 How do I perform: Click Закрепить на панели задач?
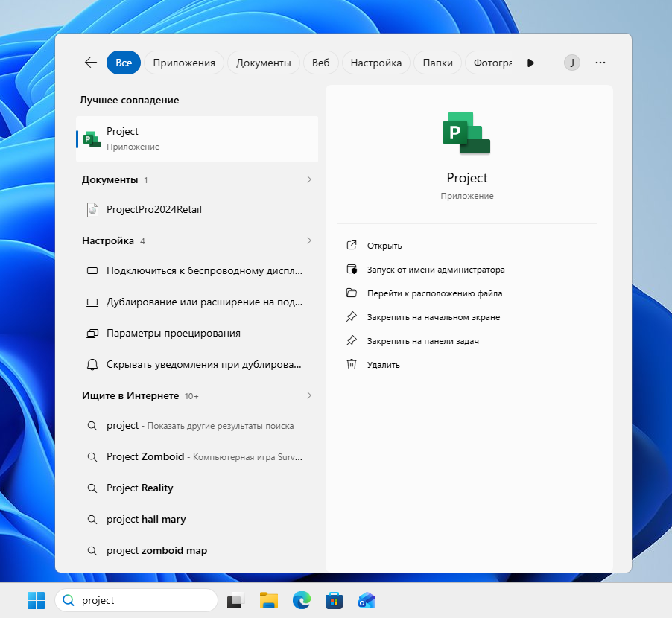[x=423, y=341]
